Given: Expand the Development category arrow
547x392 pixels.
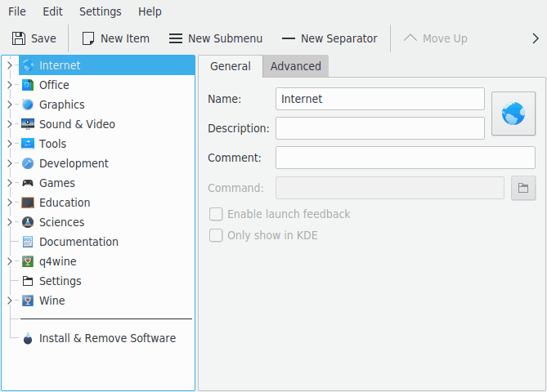Looking at the screenshot, I should coord(9,163).
